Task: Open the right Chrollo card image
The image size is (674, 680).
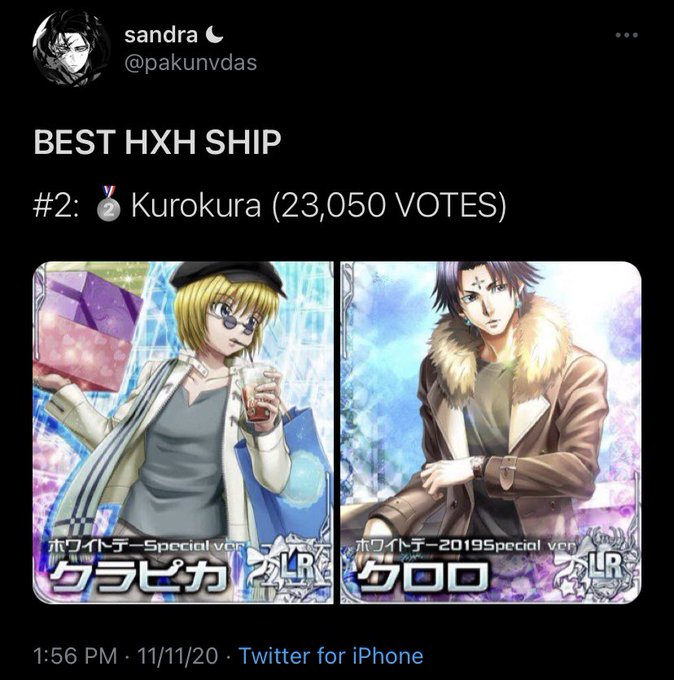Action: click(x=491, y=432)
